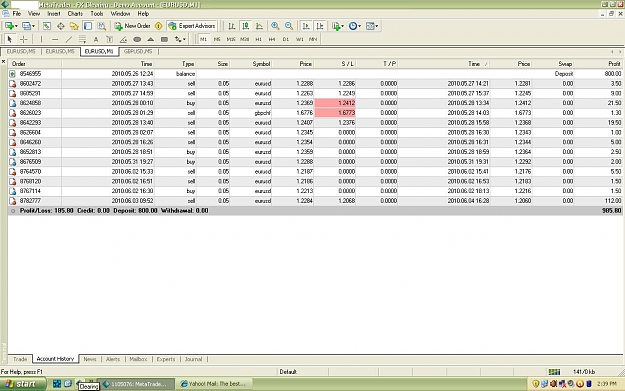625x391 pixels.
Task: Select the GBPUSD,M5 chart tab
Action: coord(138,51)
